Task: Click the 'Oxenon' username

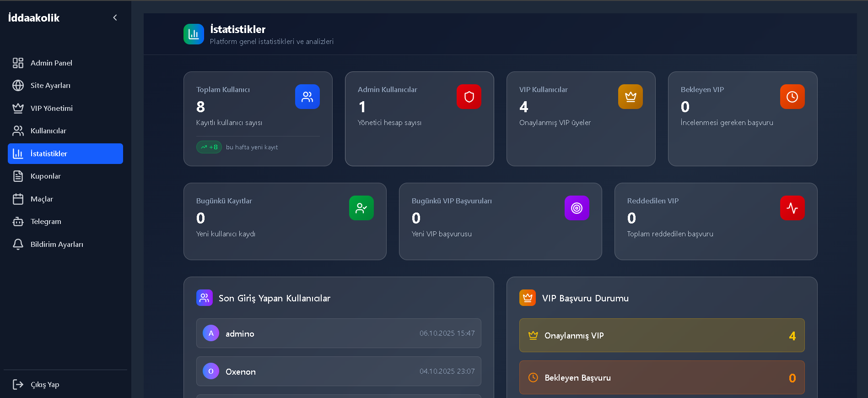Action: pyautogui.click(x=241, y=371)
